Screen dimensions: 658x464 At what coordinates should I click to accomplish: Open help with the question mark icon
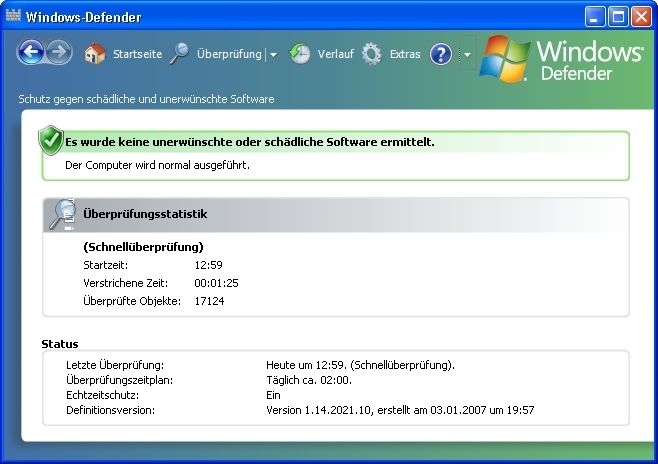click(441, 54)
